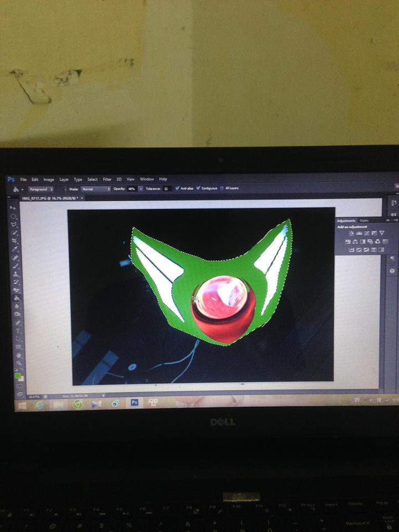Add a Vibrance adjustment
This screenshot has width=399, height=532.
point(382,233)
